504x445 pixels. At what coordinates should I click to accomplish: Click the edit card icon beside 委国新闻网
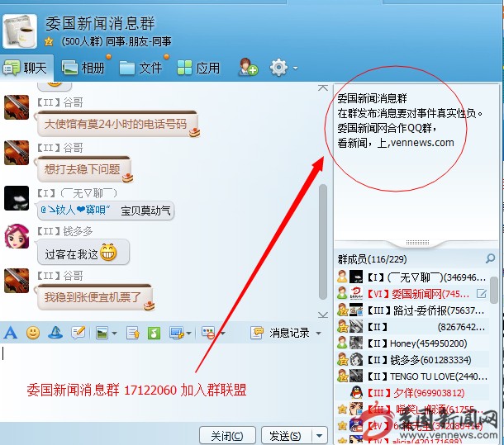482,294
